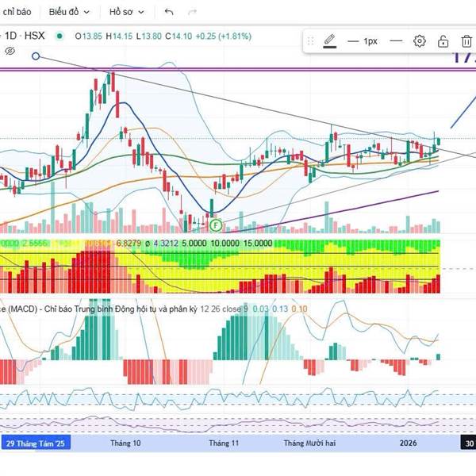Click the trendline anchor circle handle

(36, 56)
